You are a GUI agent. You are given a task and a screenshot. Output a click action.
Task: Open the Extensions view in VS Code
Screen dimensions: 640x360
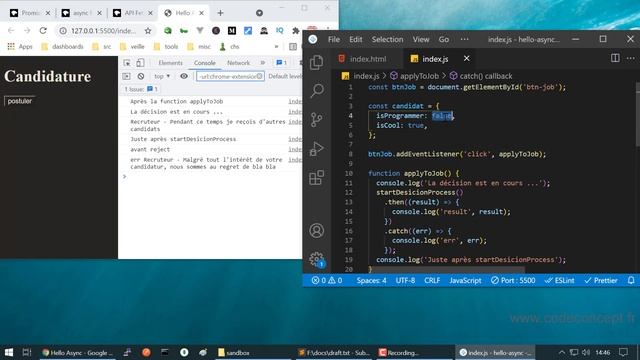pyautogui.click(x=316, y=178)
